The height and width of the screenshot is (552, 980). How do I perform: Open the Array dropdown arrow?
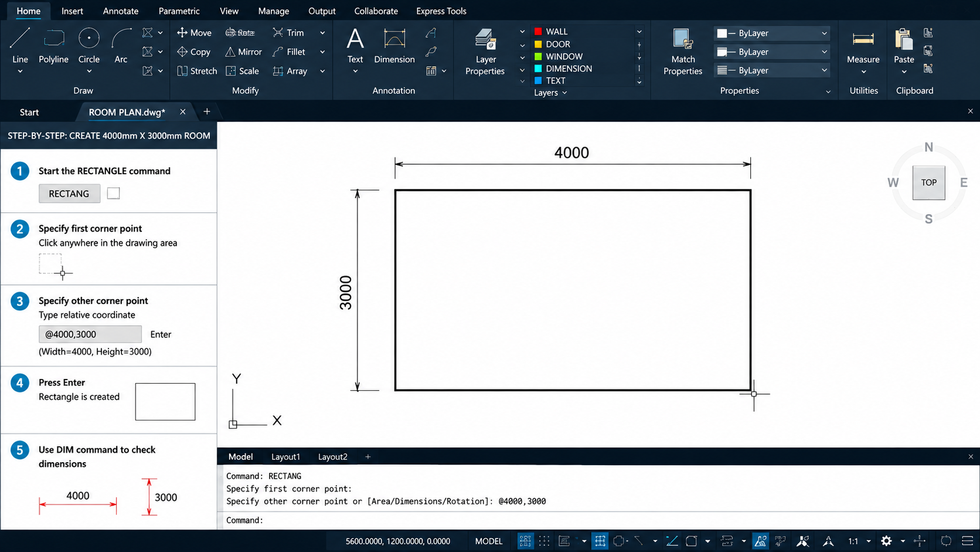click(x=322, y=71)
